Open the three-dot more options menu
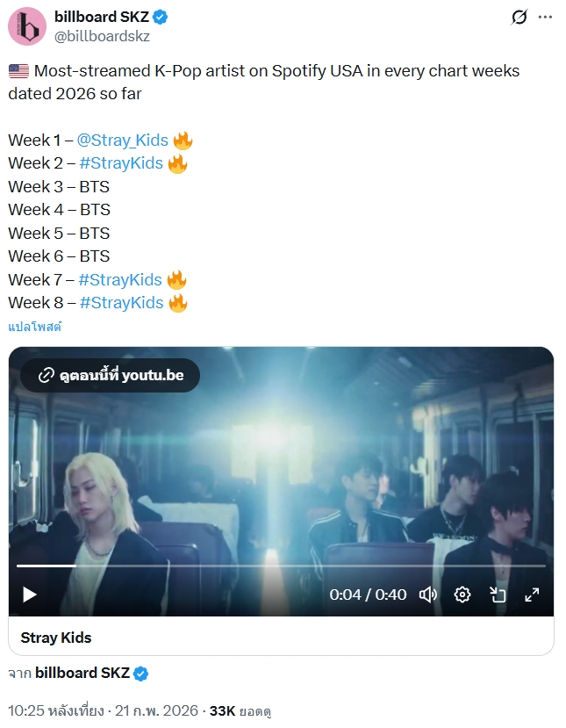 [x=545, y=18]
